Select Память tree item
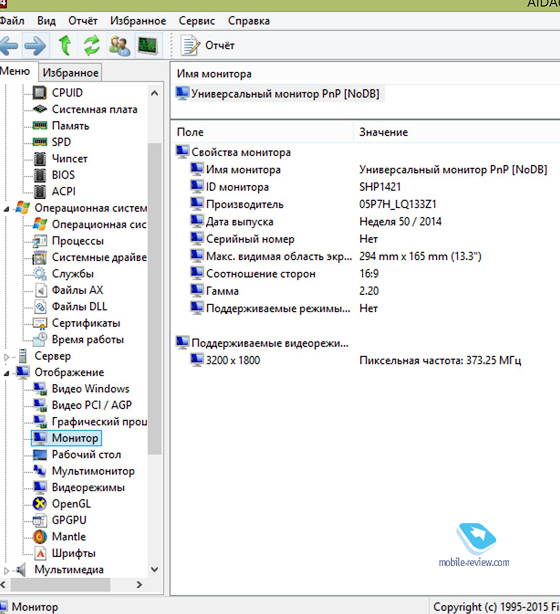 coord(70,126)
